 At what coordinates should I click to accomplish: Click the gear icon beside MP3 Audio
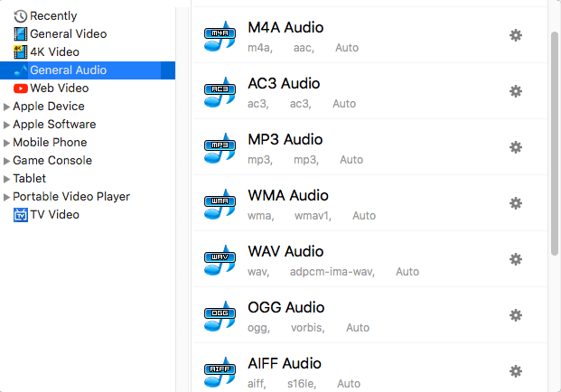pyautogui.click(x=516, y=147)
